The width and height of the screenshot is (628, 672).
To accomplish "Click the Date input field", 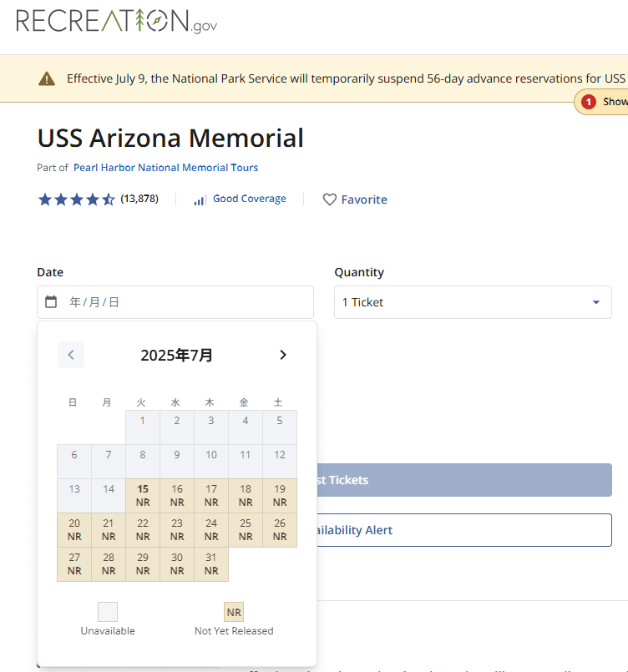I will (175, 302).
